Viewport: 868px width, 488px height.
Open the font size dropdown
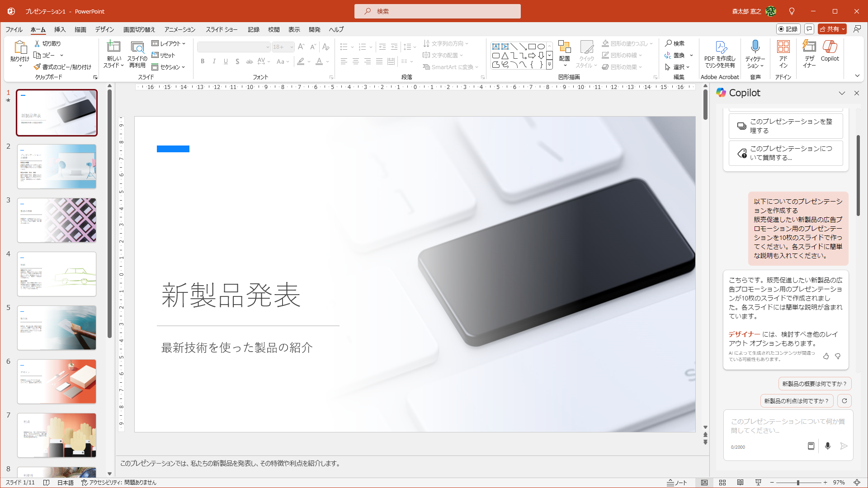(x=291, y=47)
